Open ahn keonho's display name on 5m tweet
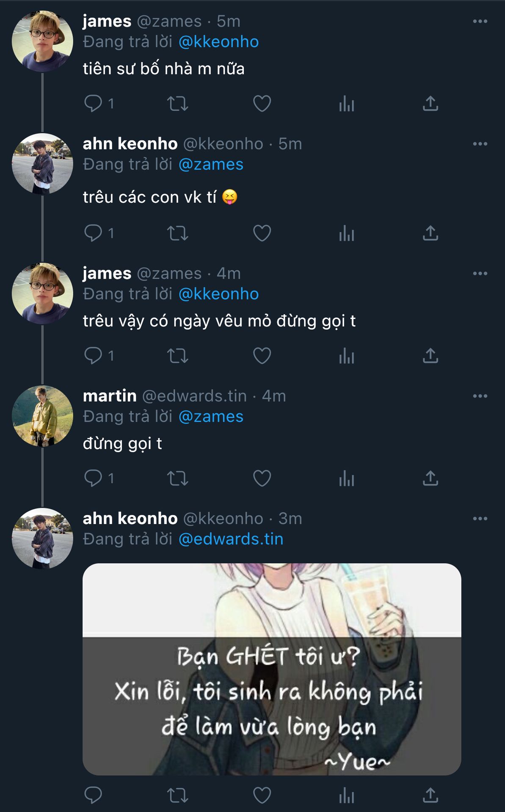Image resolution: width=505 pixels, height=812 pixels. coord(130,144)
